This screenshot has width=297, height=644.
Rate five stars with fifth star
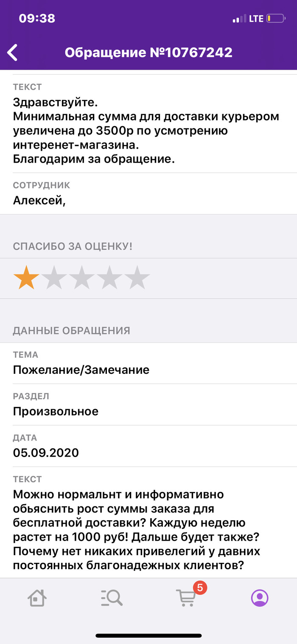137,278
